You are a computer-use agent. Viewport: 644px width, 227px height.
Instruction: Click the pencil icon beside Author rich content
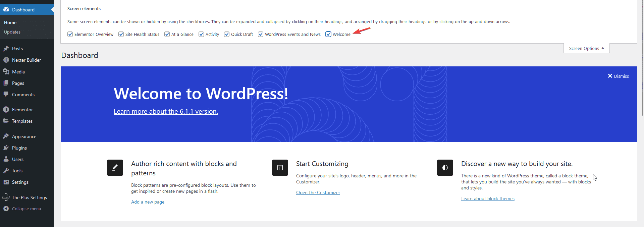[x=115, y=168]
